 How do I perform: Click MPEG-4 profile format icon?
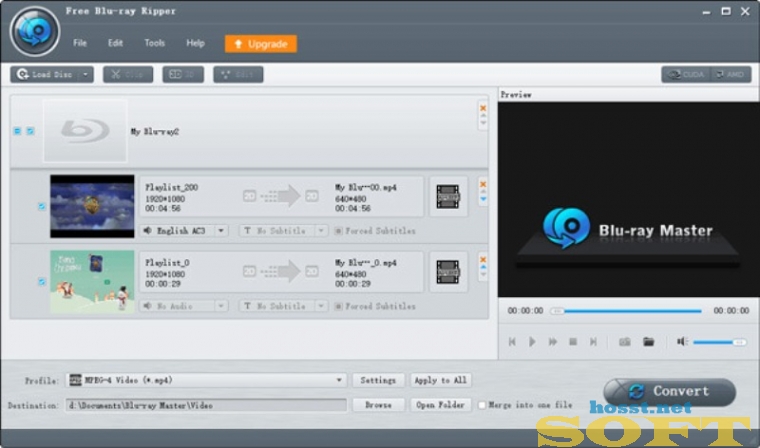click(x=75, y=380)
